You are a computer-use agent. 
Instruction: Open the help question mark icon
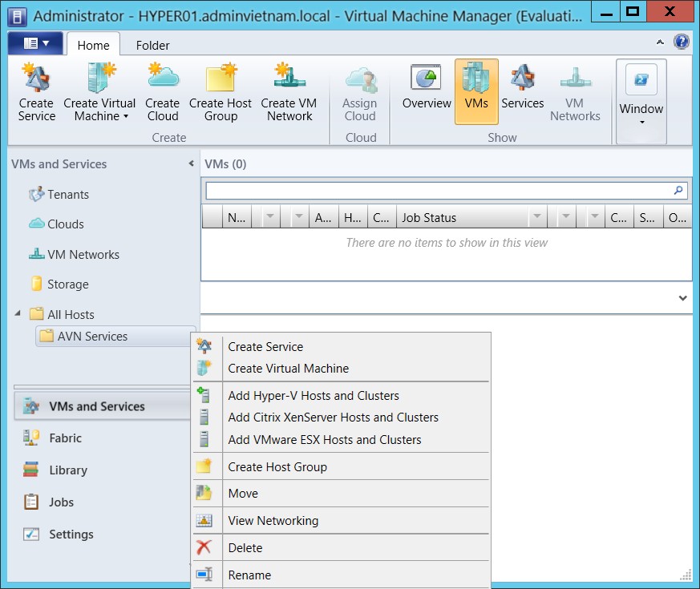click(682, 42)
